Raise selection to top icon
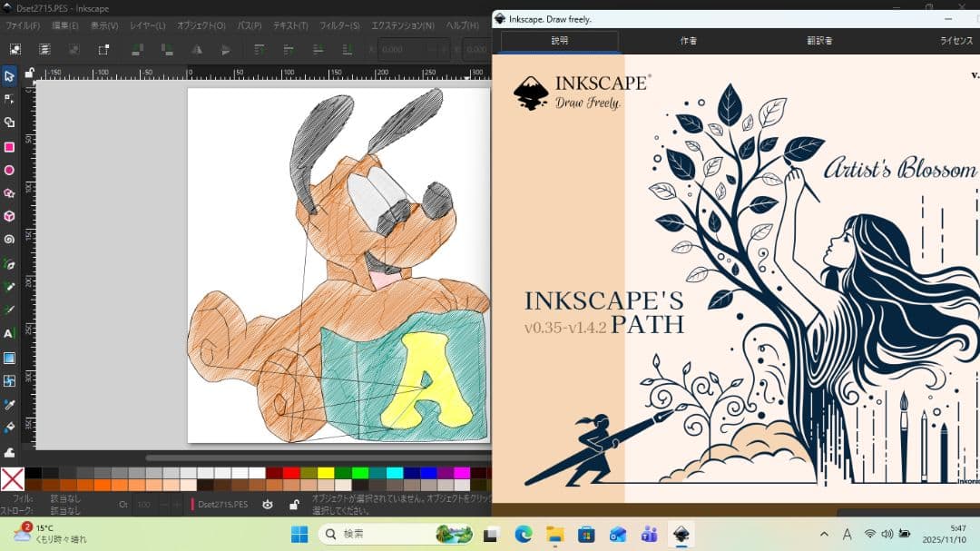 pyautogui.click(x=259, y=49)
